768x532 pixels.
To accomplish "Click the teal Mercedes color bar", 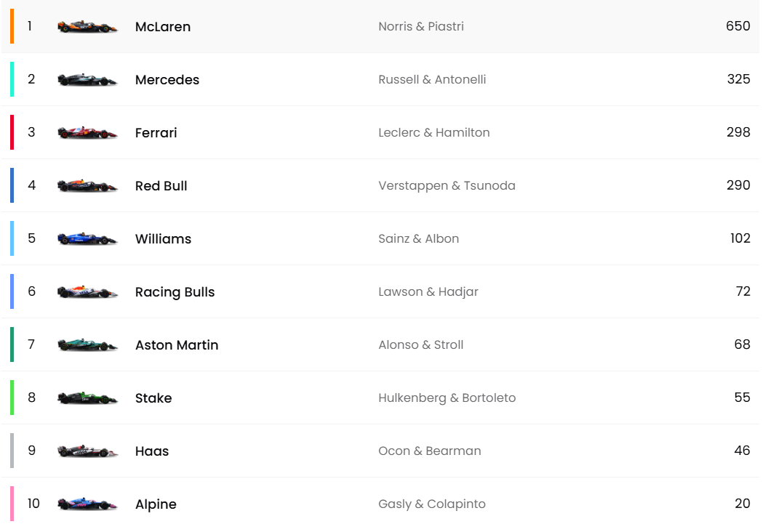I will pyautogui.click(x=12, y=79).
